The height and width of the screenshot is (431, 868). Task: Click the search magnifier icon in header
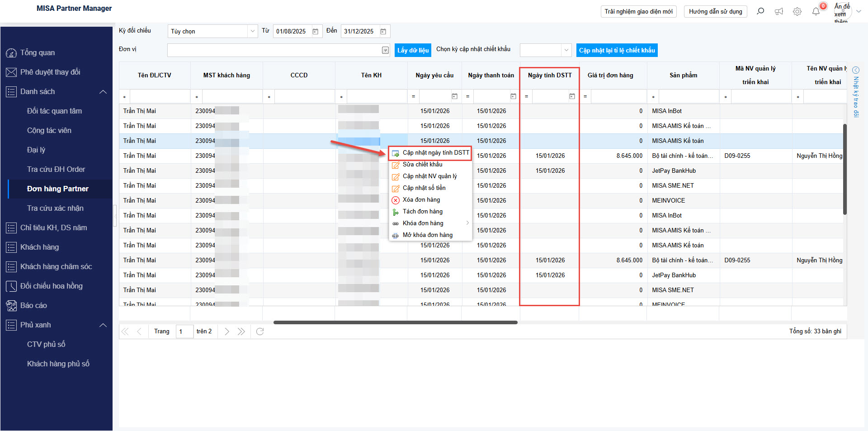click(x=760, y=11)
